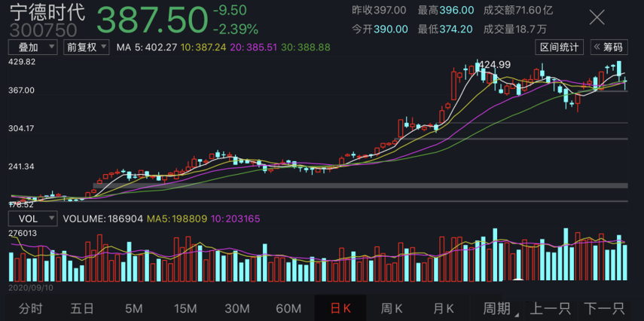The width and height of the screenshot is (644, 321).
Task: Open the 筹码 chip distribution panel
Action: 609,47
